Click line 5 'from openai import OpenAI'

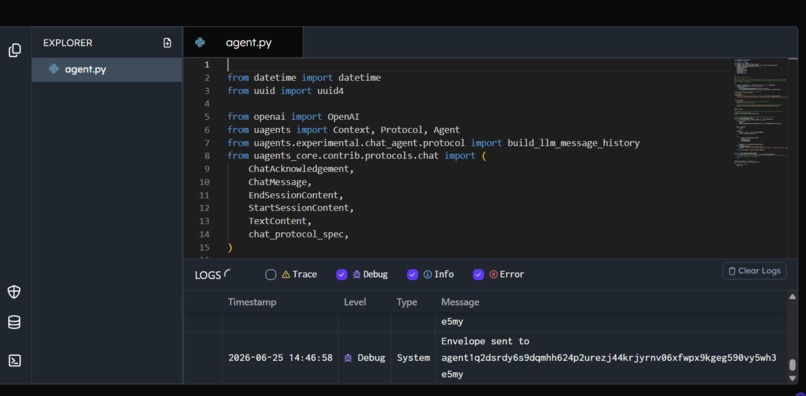(294, 117)
